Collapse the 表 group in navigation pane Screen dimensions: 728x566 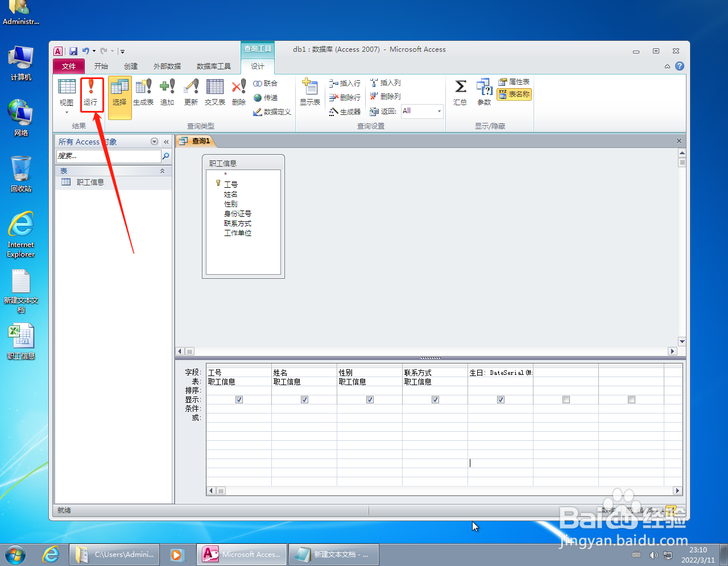[162, 171]
